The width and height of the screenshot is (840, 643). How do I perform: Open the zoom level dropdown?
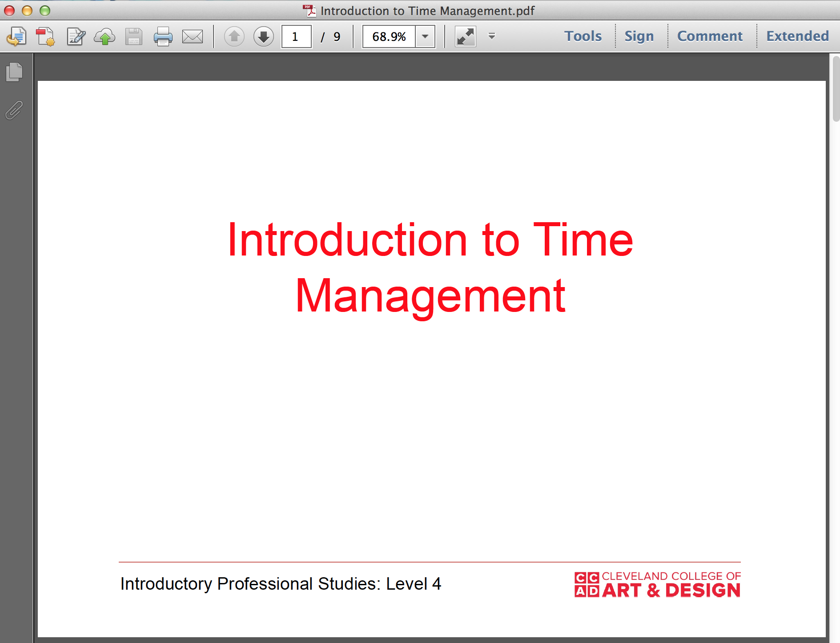tap(425, 36)
